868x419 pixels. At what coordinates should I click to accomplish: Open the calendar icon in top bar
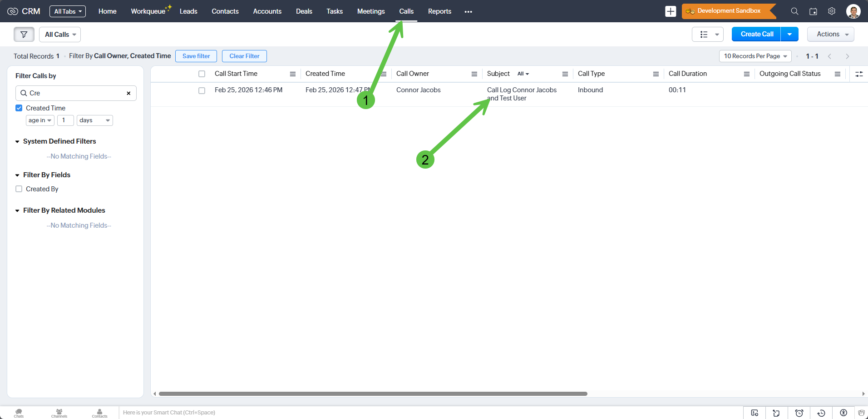pos(813,11)
